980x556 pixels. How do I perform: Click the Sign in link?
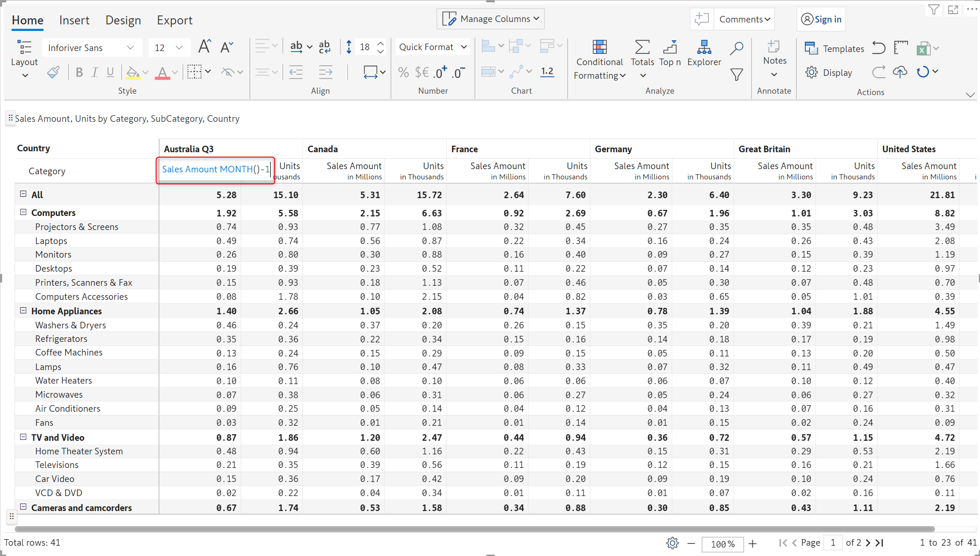827,19
